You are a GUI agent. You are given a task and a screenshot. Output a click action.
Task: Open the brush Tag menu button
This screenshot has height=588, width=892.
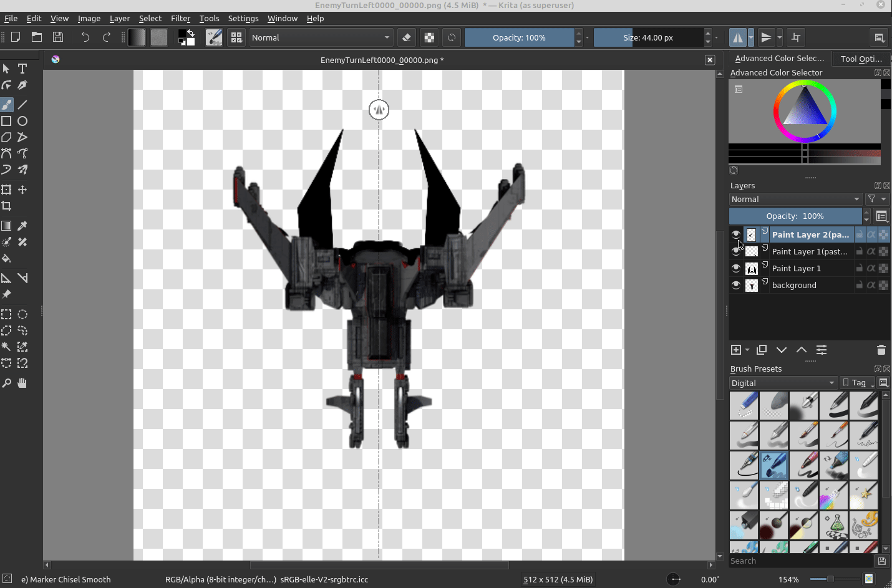[x=858, y=383]
